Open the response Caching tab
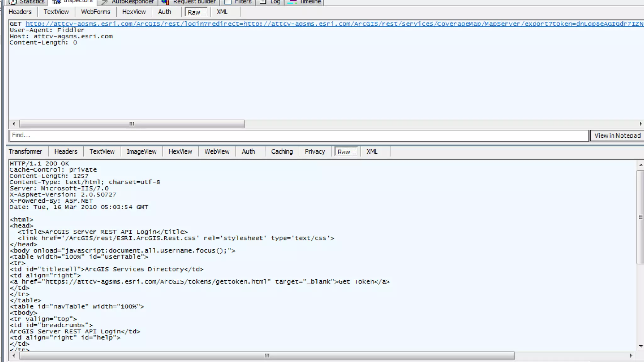644x362 pixels. pos(282,151)
